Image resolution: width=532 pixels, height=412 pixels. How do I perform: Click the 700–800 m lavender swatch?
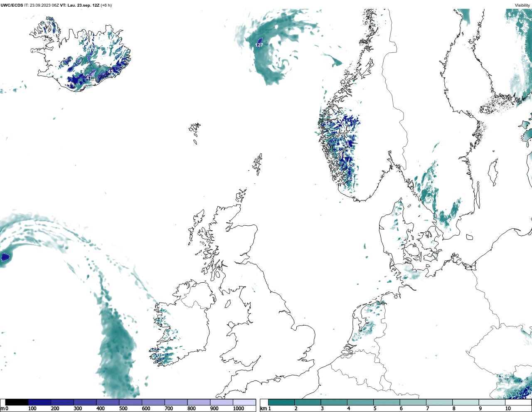tap(176, 402)
